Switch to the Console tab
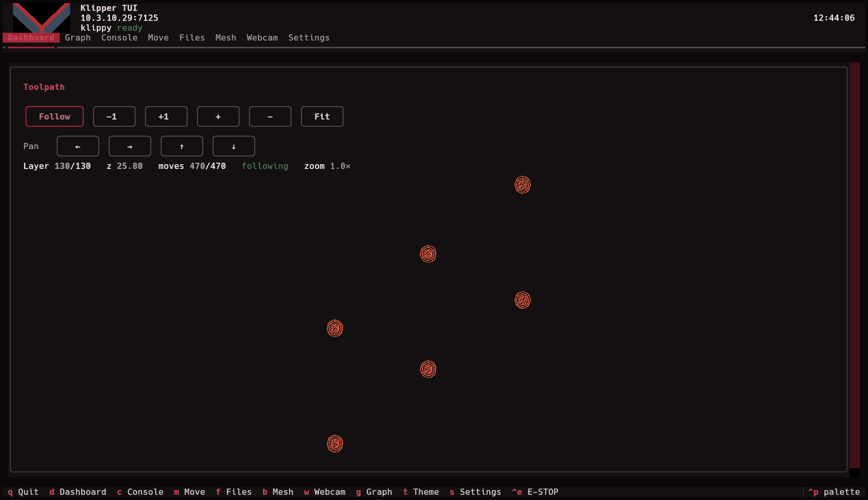The height and width of the screenshot is (500, 868). coord(120,37)
